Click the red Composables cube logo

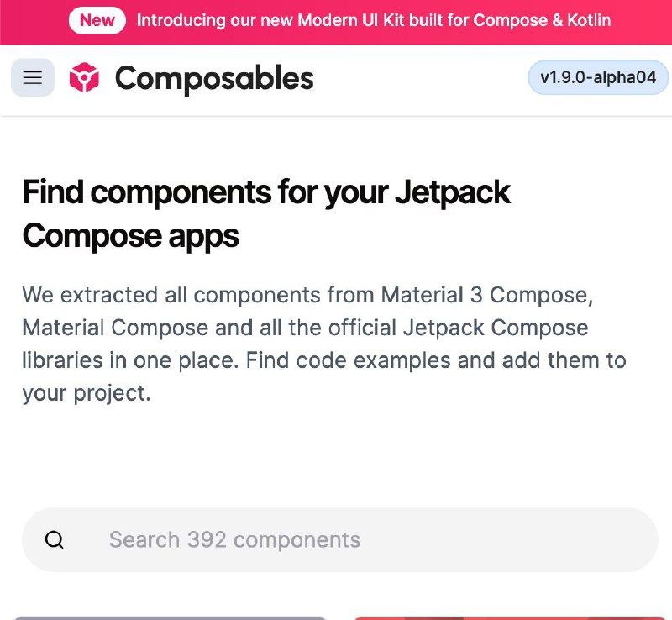[x=85, y=78]
